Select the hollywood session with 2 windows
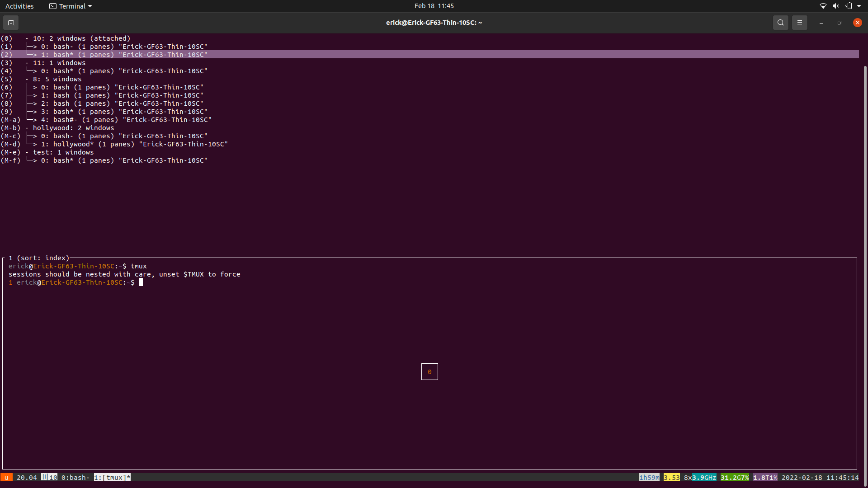The image size is (868, 488). pos(429,128)
